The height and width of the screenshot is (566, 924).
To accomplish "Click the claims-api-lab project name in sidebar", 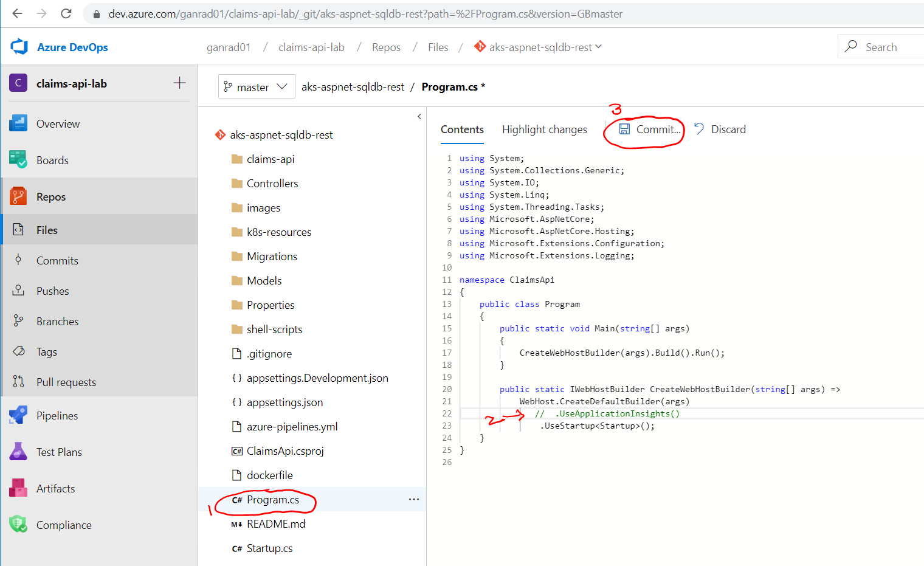I will [72, 84].
